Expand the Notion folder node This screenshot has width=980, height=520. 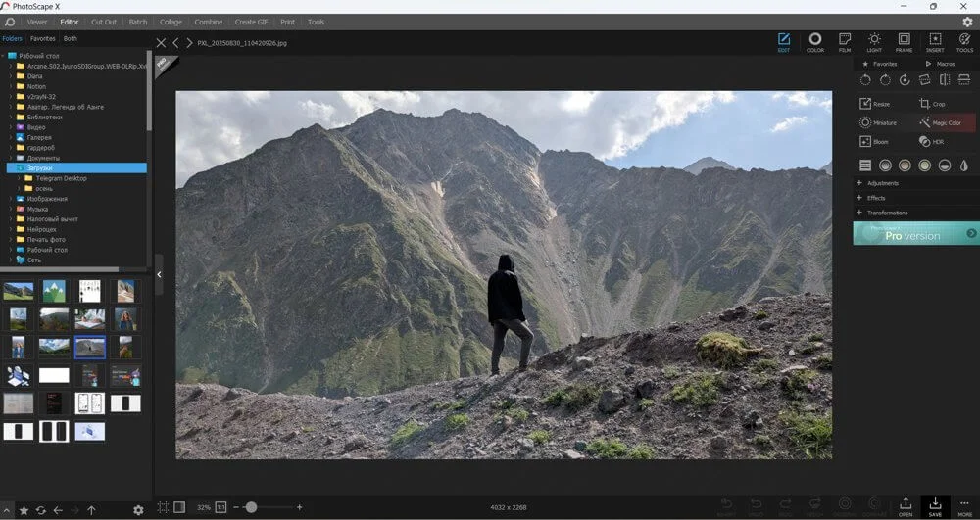tap(10, 86)
